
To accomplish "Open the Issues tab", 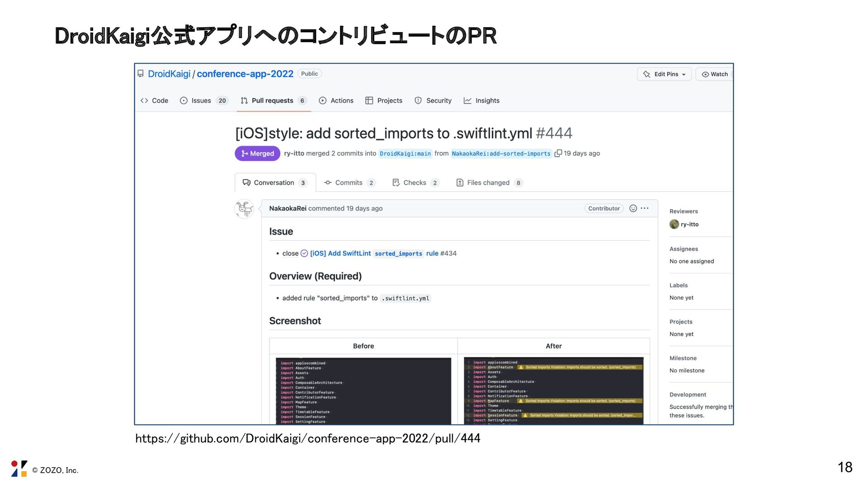I will coord(201,101).
